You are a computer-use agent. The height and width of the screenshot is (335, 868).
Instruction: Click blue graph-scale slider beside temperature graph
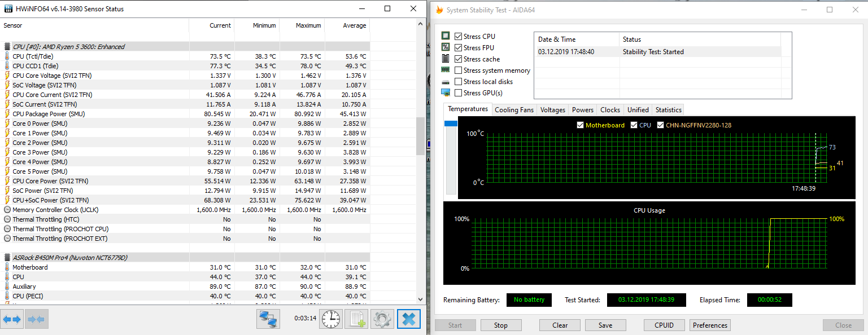[x=451, y=124]
